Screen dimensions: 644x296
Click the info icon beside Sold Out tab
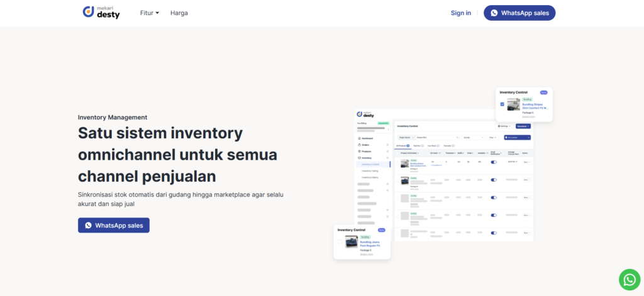point(422,146)
